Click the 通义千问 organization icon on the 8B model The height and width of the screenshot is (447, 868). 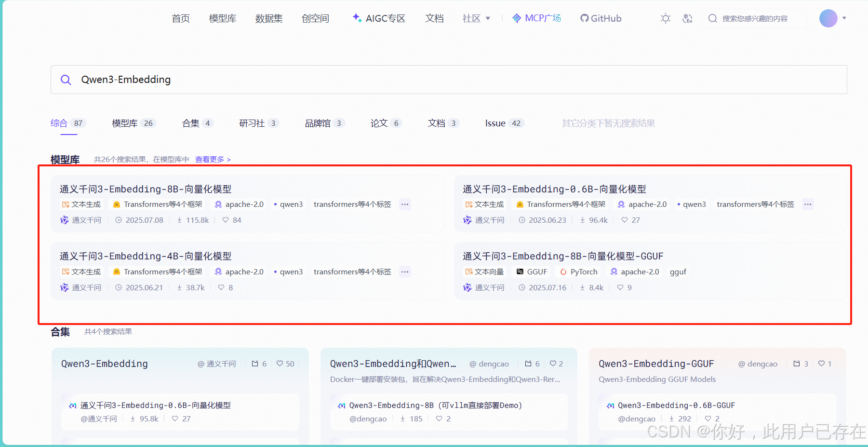point(64,220)
